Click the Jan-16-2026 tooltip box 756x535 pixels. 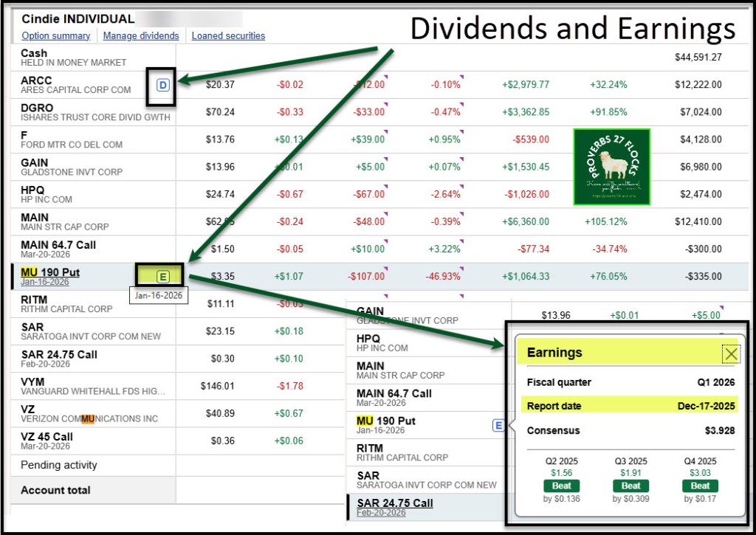point(159,295)
